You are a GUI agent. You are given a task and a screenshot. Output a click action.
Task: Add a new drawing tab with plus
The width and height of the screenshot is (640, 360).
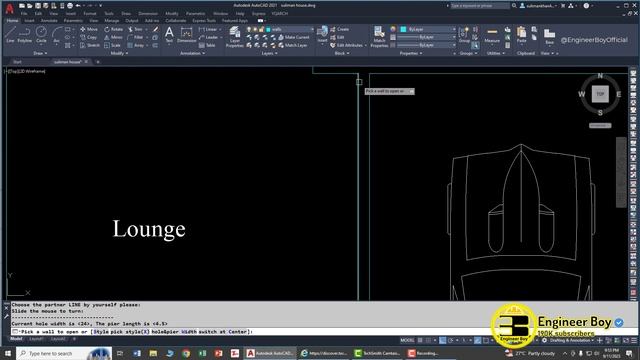point(98,62)
